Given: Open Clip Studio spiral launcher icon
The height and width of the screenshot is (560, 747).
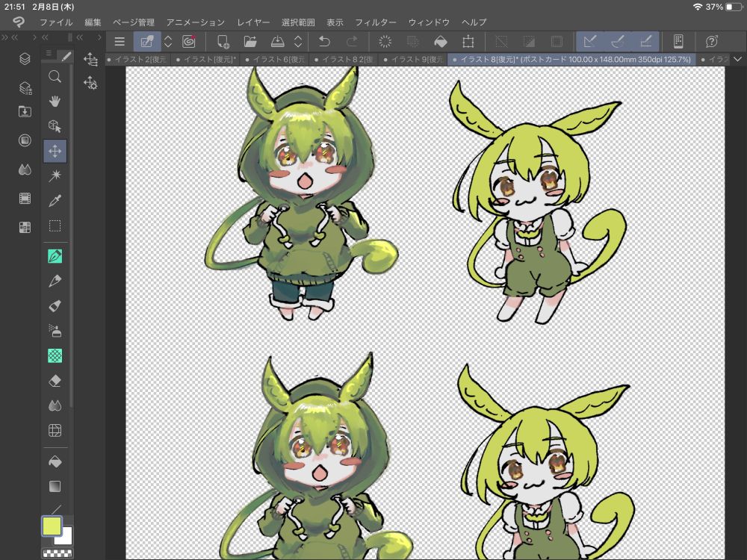Looking at the screenshot, I should coord(189,42).
